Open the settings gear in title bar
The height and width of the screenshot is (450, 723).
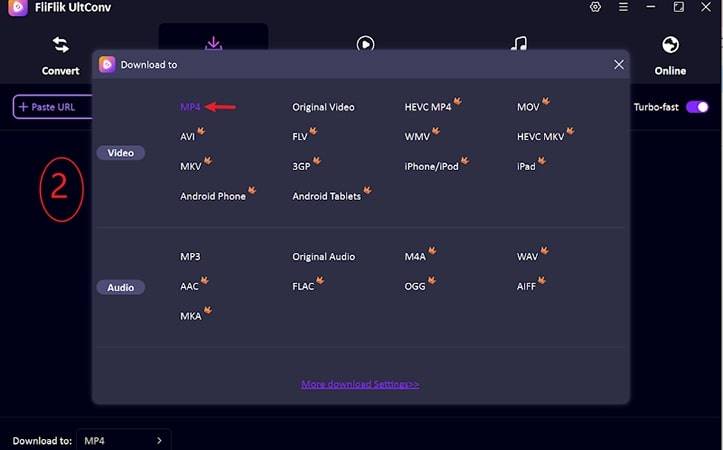pyautogui.click(x=595, y=7)
